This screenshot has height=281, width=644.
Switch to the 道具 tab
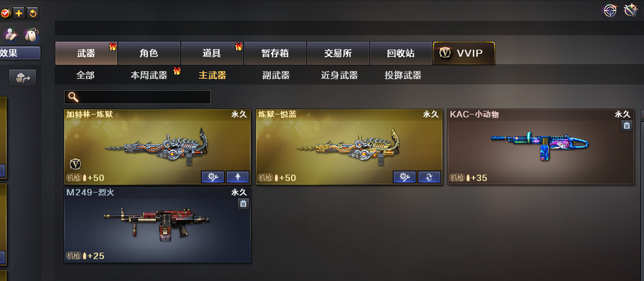point(212,54)
